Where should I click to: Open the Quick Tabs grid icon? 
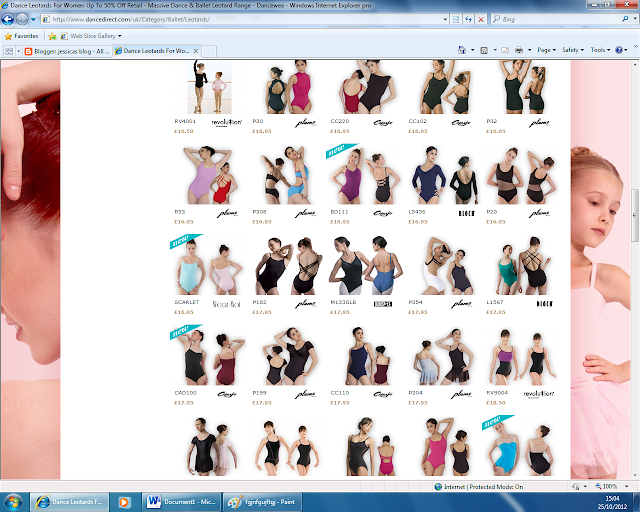coord(9,51)
